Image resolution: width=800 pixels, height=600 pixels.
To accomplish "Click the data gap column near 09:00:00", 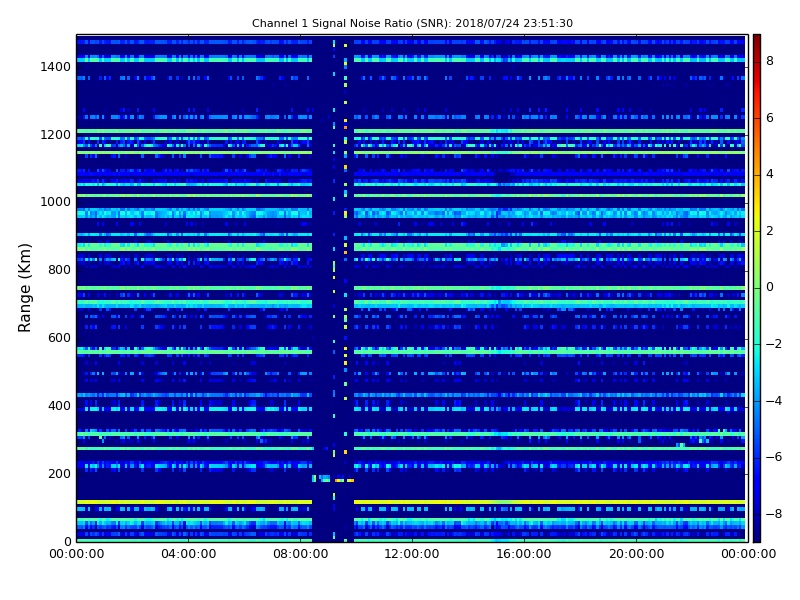I will click(333, 288).
